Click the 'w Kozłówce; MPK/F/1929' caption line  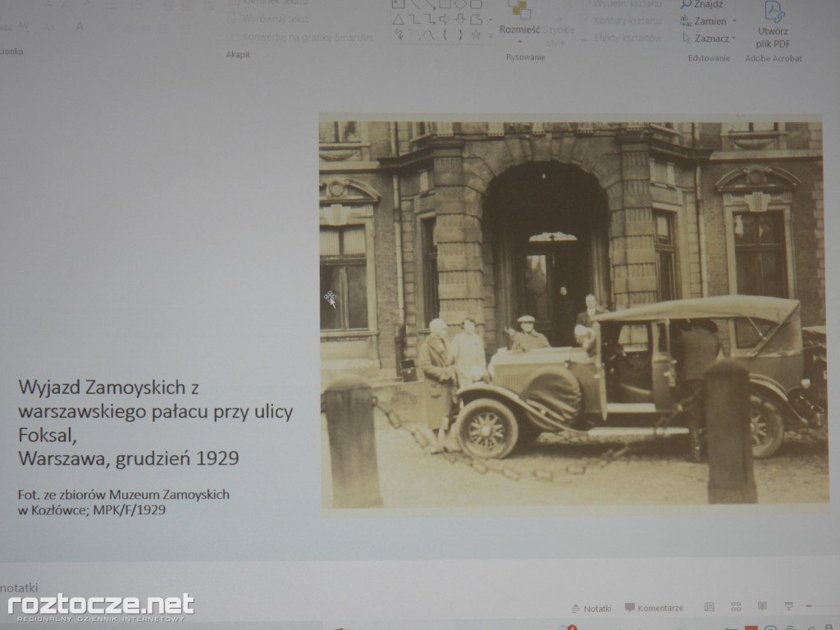92,510
